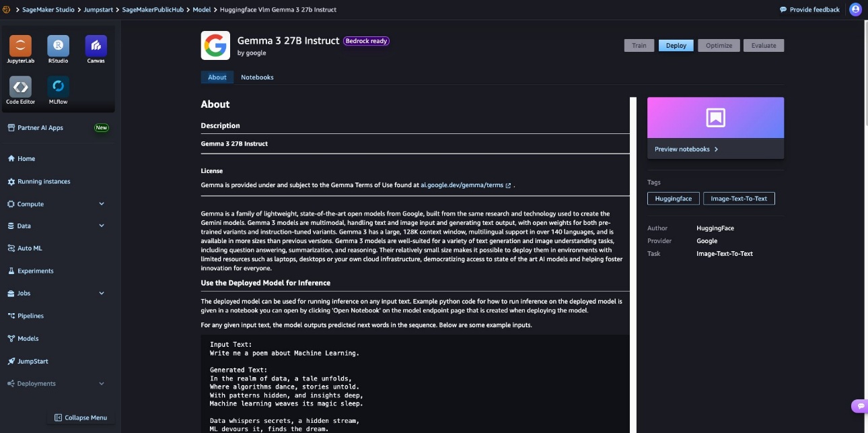The height and width of the screenshot is (433, 868).
Task: Click the Experiments flask icon
Action: [11, 271]
